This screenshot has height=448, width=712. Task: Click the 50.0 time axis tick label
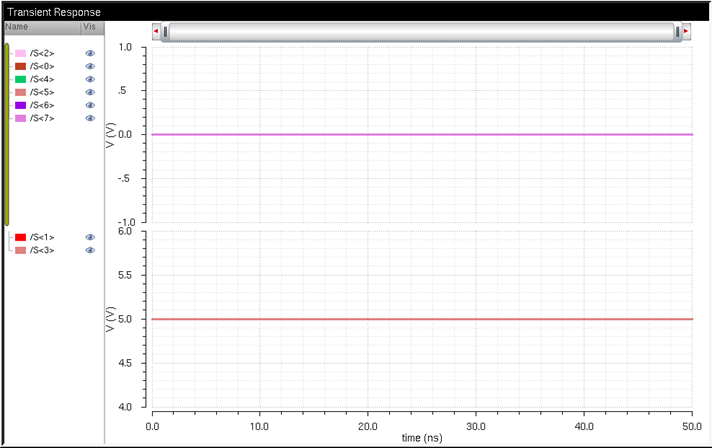(692, 427)
